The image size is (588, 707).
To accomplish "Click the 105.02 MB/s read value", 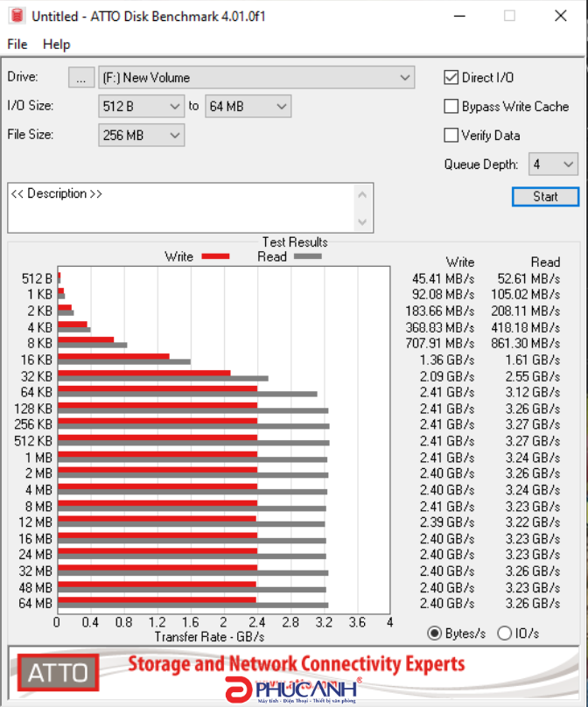I will (x=526, y=294).
